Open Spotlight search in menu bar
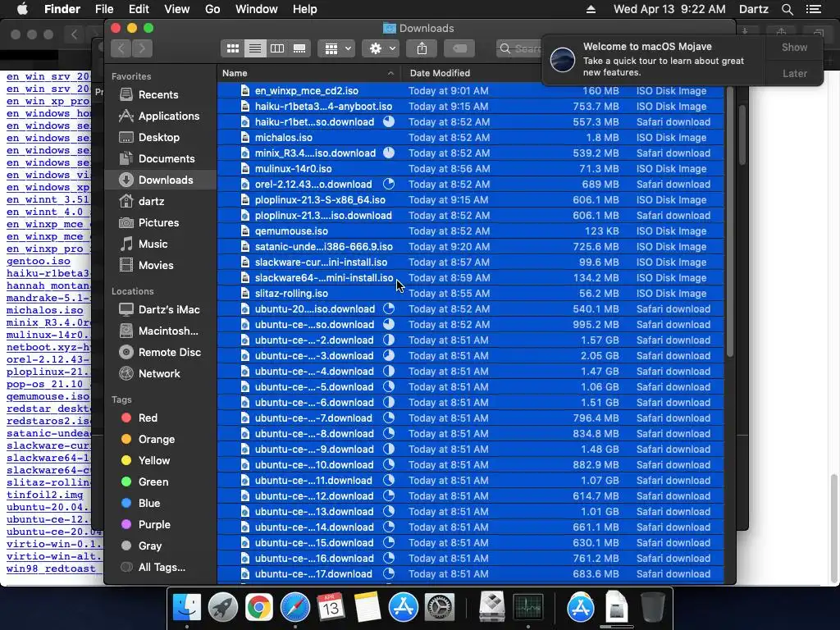 pyautogui.click(x=787, y=9)
